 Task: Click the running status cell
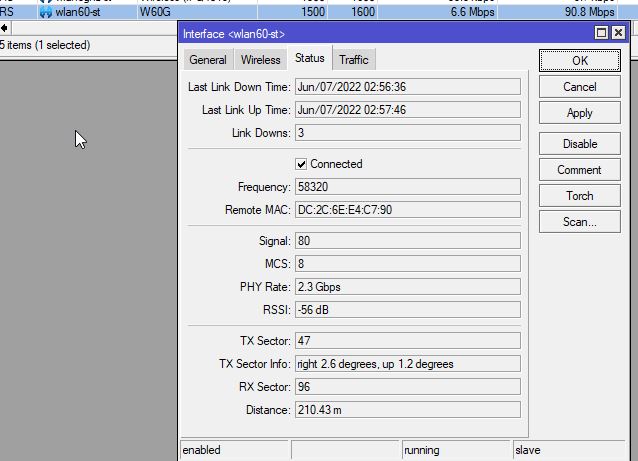click(456, 450)
